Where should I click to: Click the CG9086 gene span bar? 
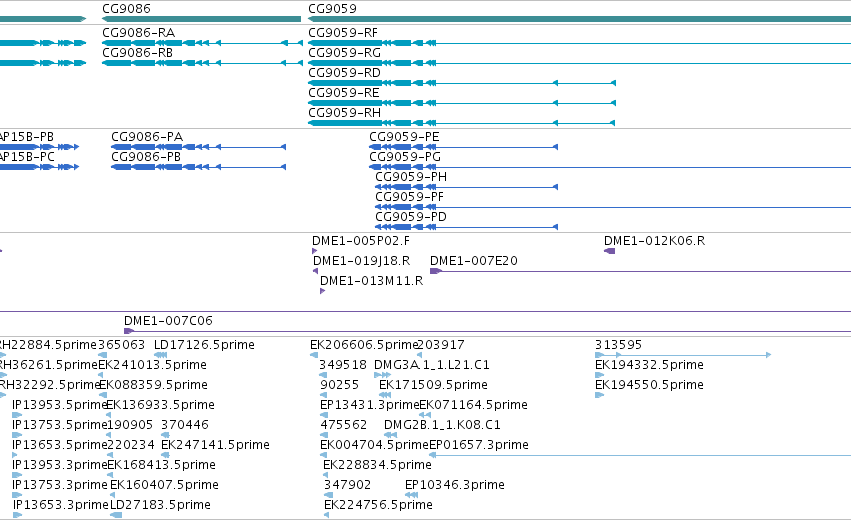coord(202,19)
